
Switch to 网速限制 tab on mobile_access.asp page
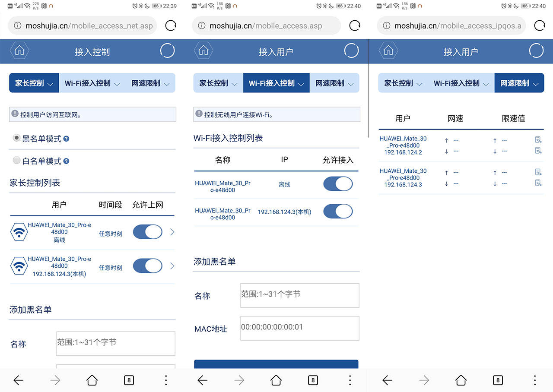click(x=335, y=83)
